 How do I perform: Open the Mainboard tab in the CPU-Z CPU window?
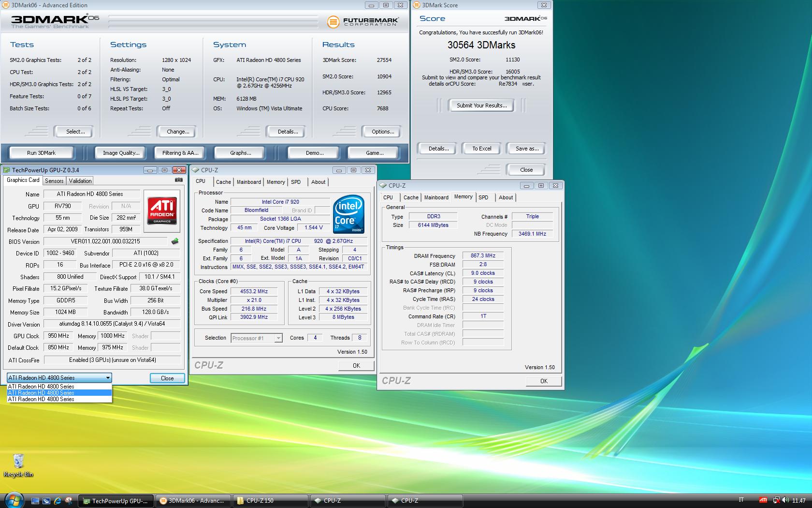[249, 182]
